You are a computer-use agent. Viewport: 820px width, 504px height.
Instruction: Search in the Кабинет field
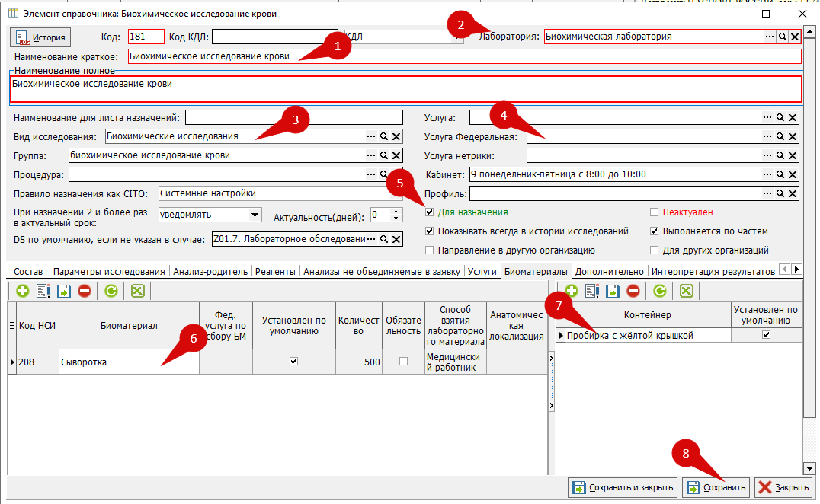[780, 174]
